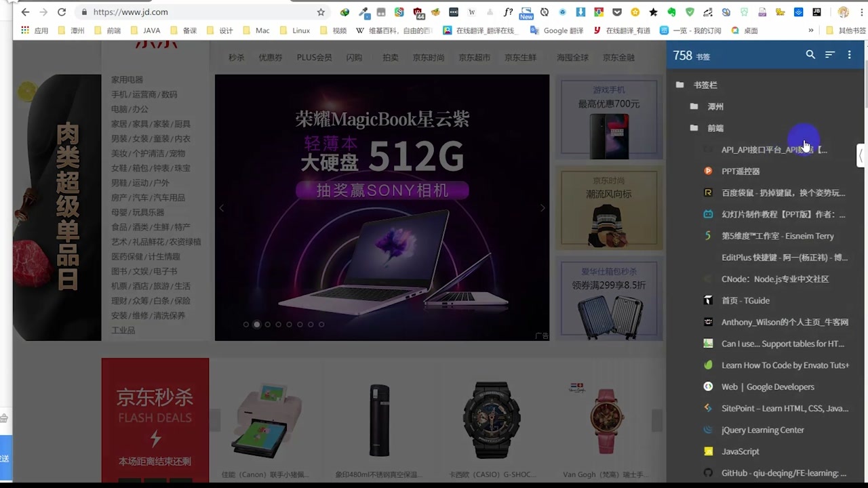This screenshot has height=488, width=868.
Task: Open the Evernote elephant extension
Action: coord(671,12)
